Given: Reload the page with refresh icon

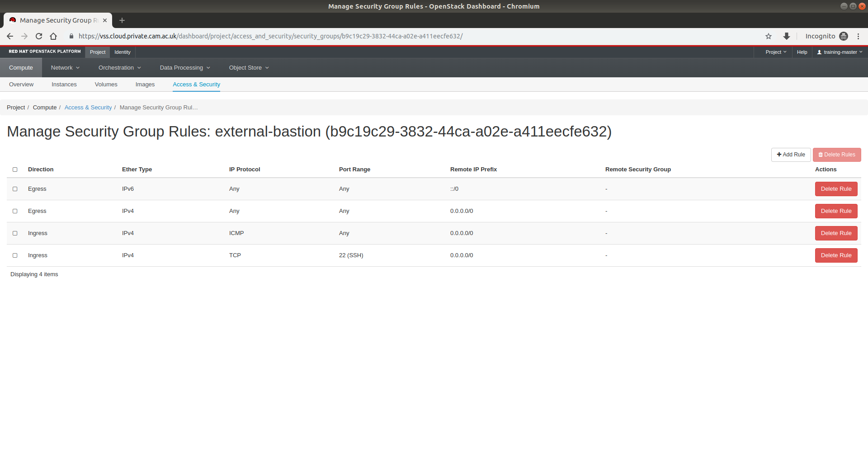Looking at the screenshot, I should pos(39,36).
